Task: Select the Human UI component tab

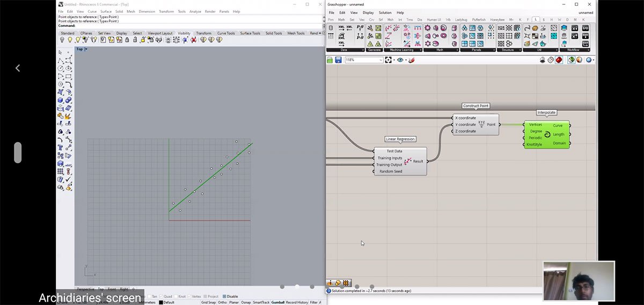Action: (434, 20)
